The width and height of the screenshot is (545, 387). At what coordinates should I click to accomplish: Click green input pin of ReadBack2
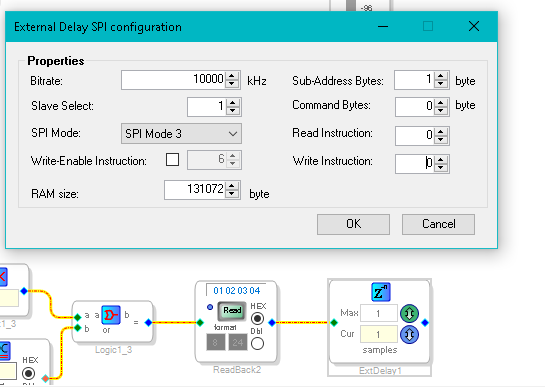coord(200,323)
